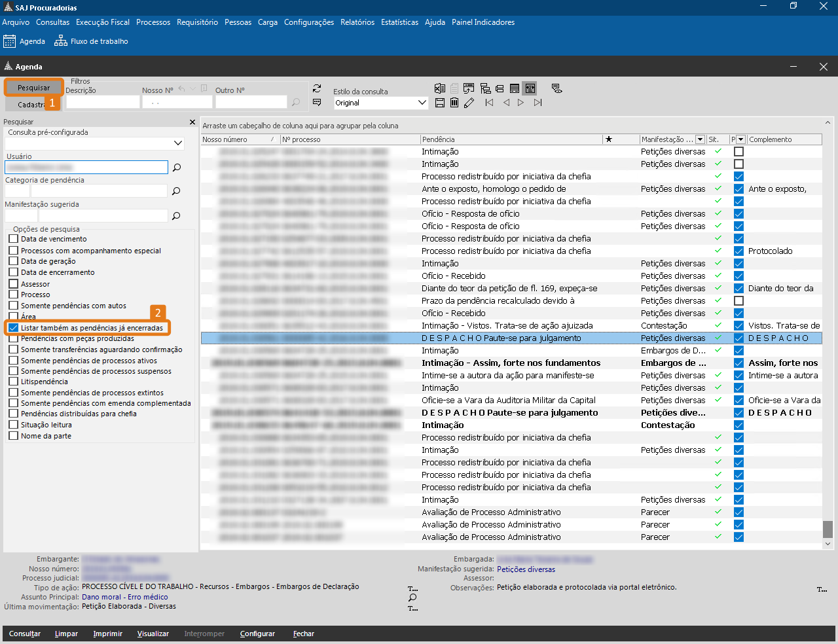Open Fluxo de trabalho from toolbar

tap(91, 41)
